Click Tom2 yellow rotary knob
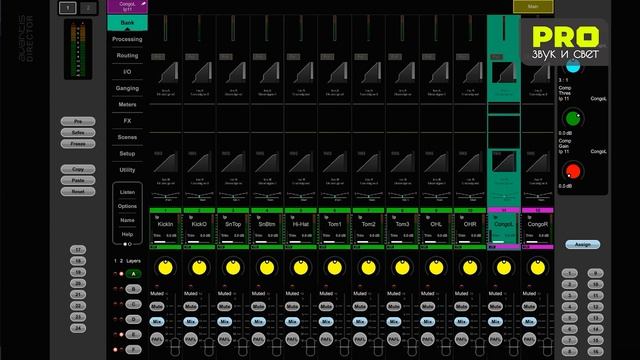Screen dimensions: 640x360 click(369, 268)
